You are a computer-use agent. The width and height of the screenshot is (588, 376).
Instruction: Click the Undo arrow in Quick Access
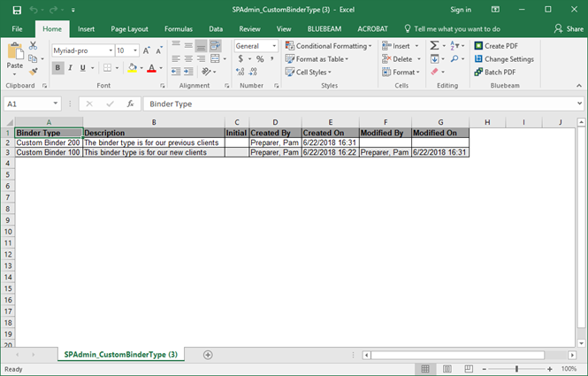point(34,10)
